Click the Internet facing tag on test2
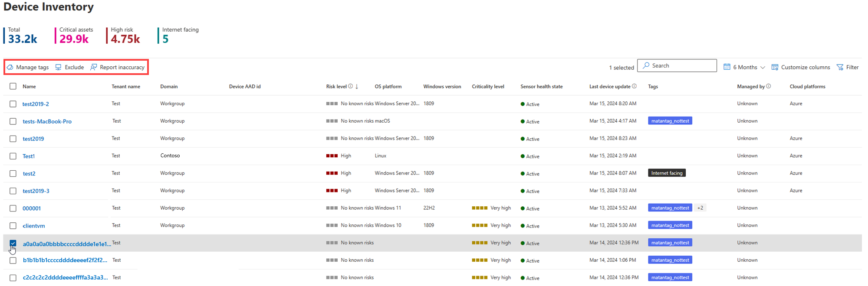This screenshot has height=286, width=868. click(667, 173)
